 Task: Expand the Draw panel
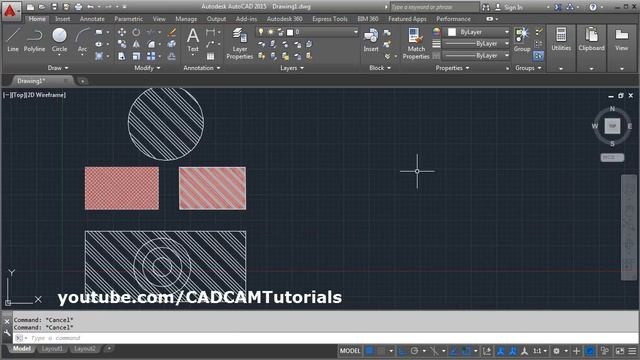coord(58,68)
